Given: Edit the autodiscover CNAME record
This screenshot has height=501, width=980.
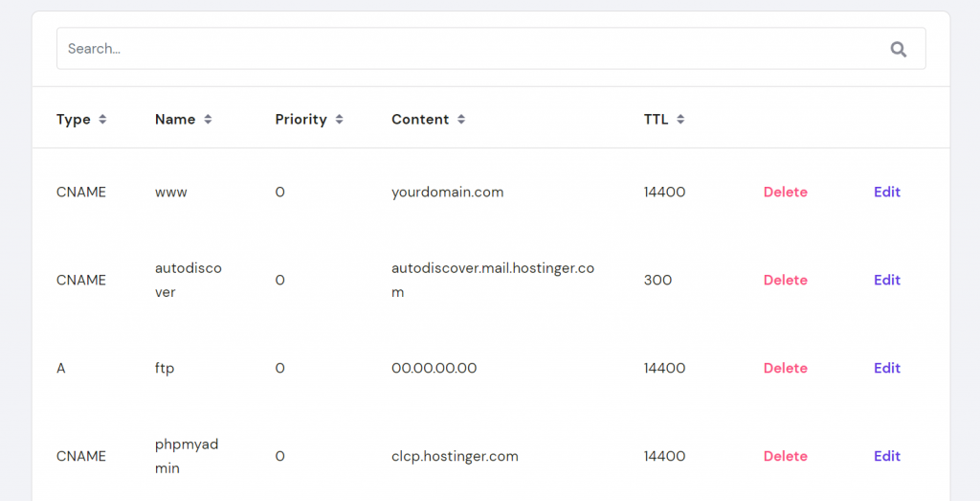Looking at the screenshot, I should pyautogui.click(x=886, y=281).
